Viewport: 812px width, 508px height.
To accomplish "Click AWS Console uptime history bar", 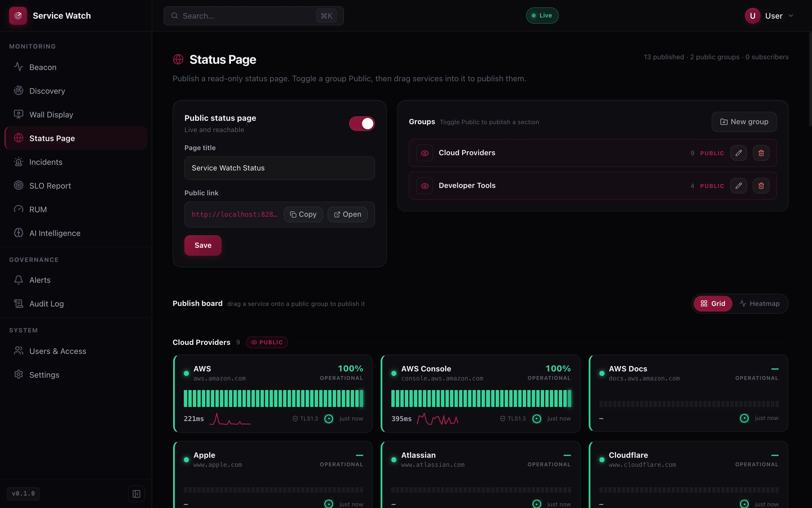I will [481, 398].
